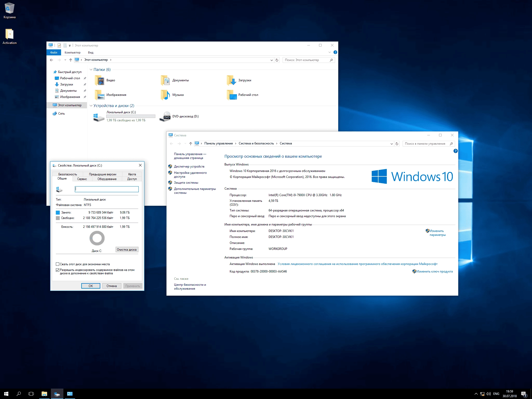Open the Рабочий стол folder in content pane
Image resolution: width=532 pixels, height=399 pixels.
[x=243, y=95]
